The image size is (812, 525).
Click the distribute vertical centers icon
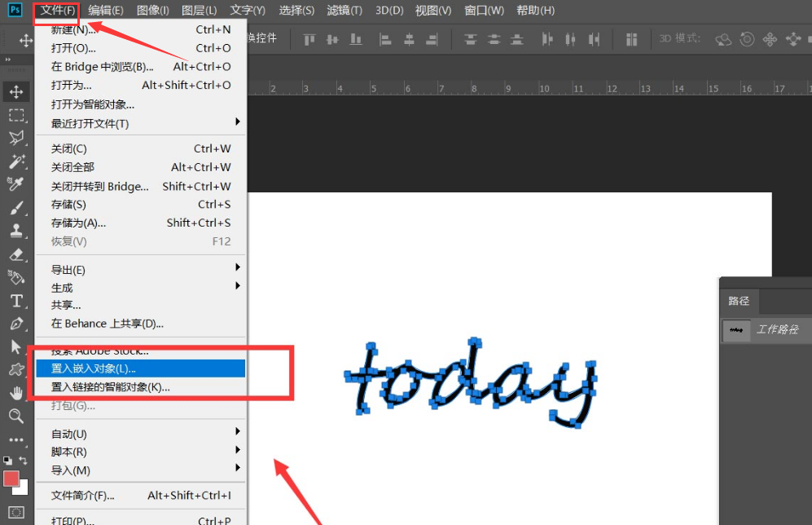pyautogui.click(x=494, y=39)
